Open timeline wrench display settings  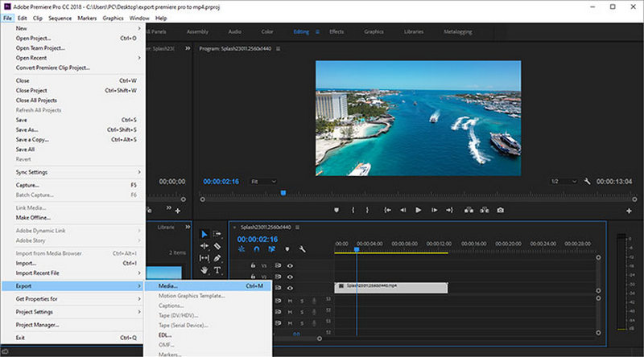(x=303, y=249)
